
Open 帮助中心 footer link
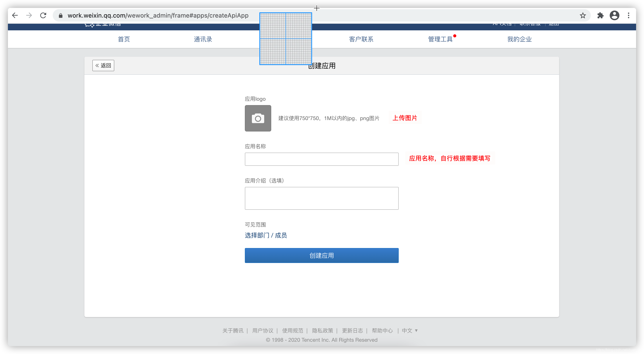click(x=382, y=330)
